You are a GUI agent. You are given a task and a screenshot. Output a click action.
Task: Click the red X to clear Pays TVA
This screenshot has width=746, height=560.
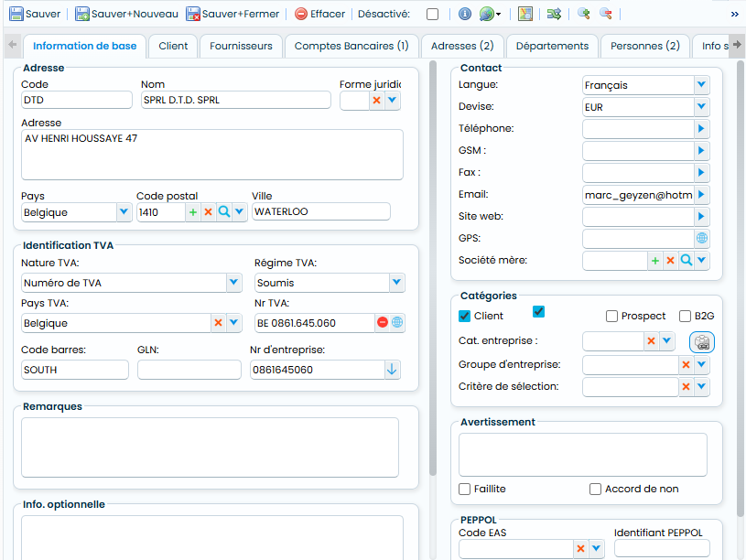click(x=219, y=323)
